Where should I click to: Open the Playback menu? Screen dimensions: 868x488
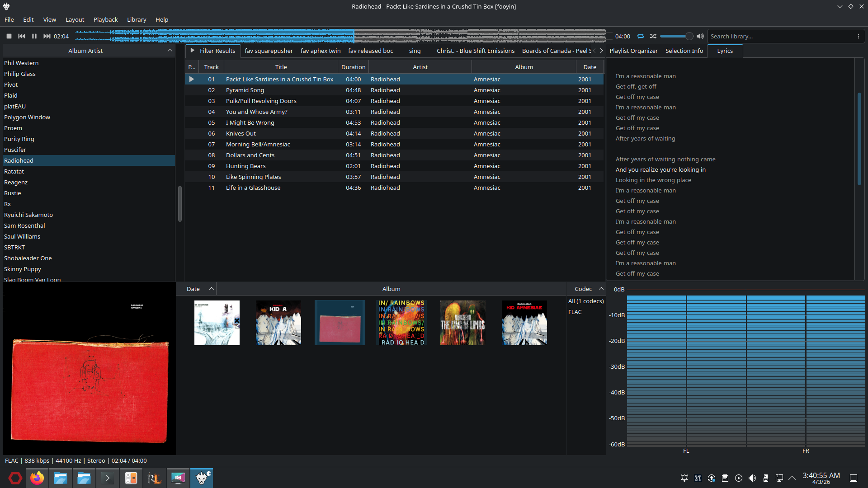(x=105, y=19)
